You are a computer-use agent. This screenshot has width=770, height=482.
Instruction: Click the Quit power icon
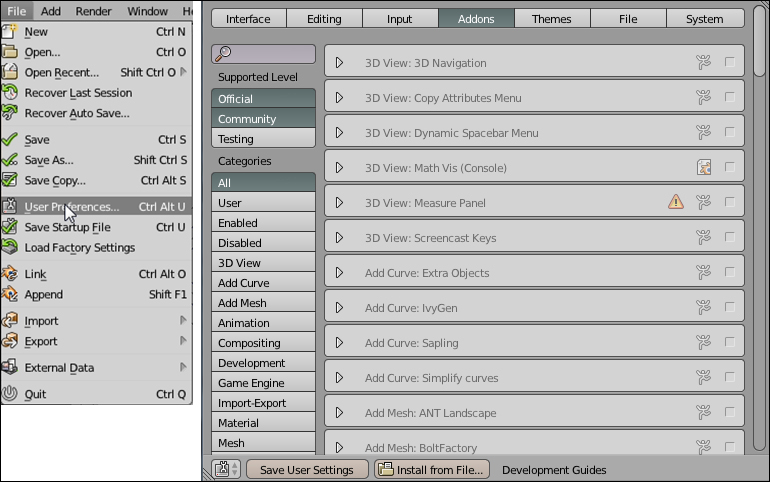pos(9,394)
